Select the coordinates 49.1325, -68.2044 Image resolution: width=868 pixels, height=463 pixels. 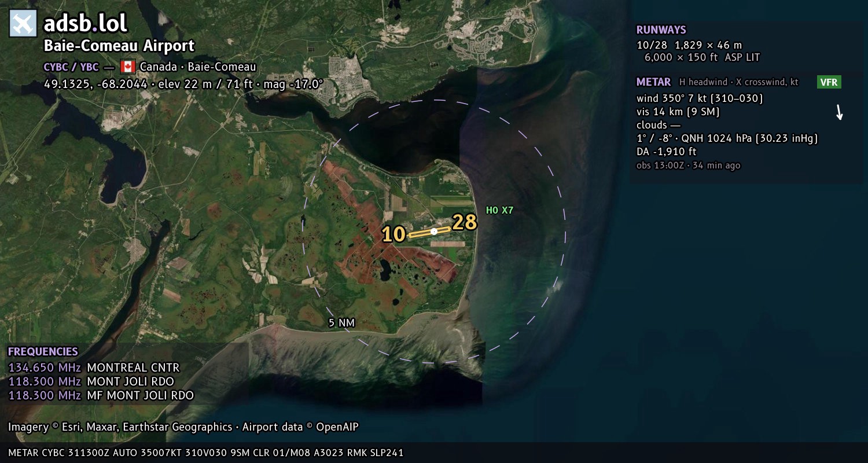[x=96, y=84]
